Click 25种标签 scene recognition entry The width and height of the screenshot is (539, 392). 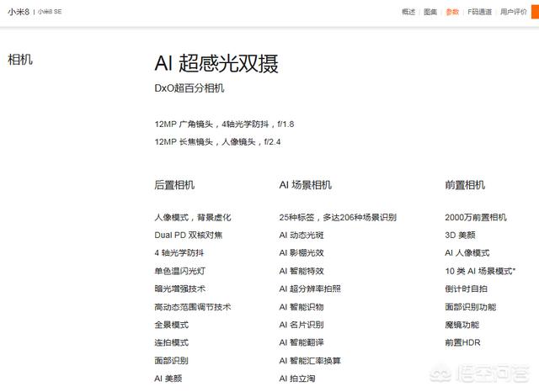[x=338, y=217]
